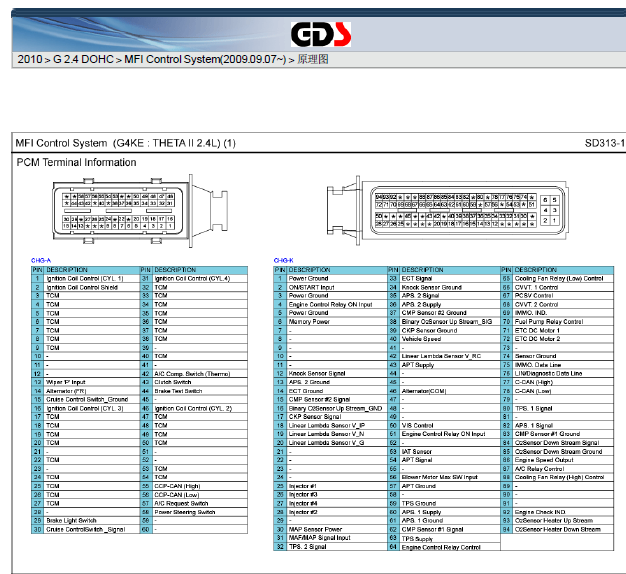The height and width of the screenshot is (574, 626).
Task: Select 'Fuel Pump Relay Control' cell
Action: point(563,321)
